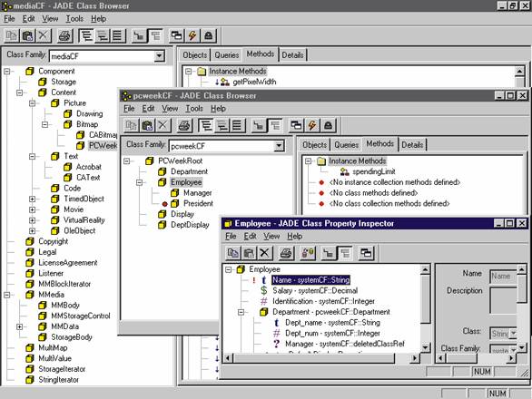Click the cascade windows icon in Property Inspector toolbar
532x399 pixels.
(x=366, y=253)
